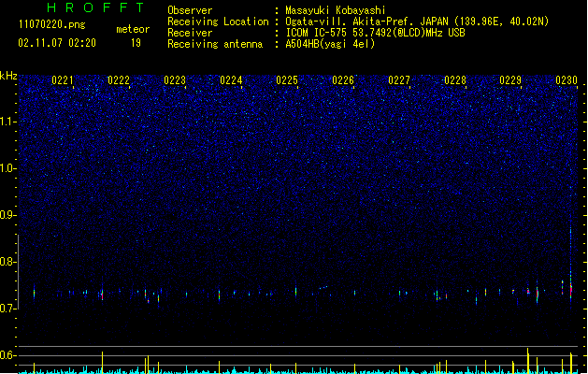Click the 1.0 kHz axis label
588x374 pixels.
pyautogui.click(x=8, y=168)
